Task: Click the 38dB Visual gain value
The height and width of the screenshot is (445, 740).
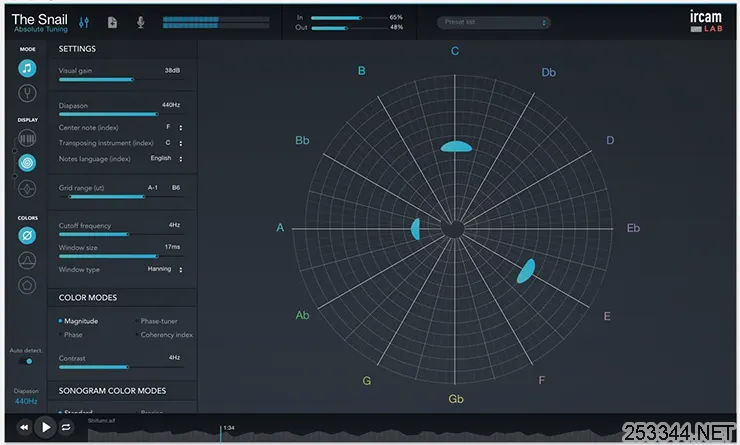Action: (x=172, y=70)
